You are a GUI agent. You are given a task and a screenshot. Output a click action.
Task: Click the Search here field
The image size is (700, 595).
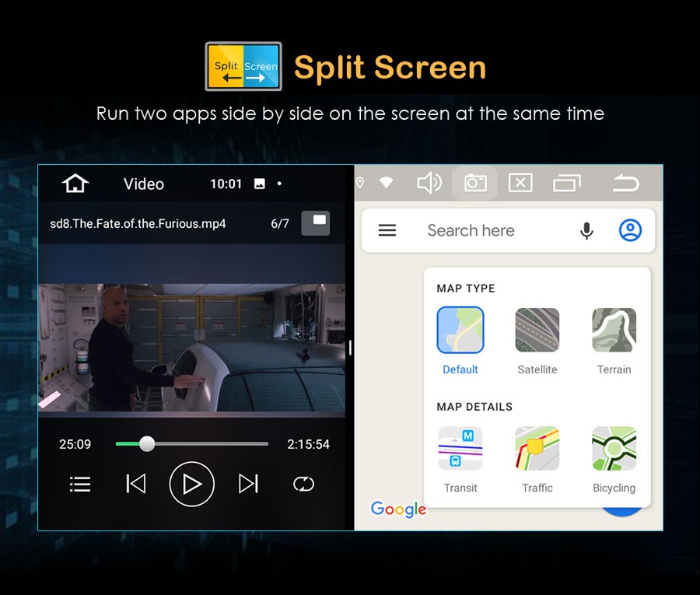tap(471, 230)
